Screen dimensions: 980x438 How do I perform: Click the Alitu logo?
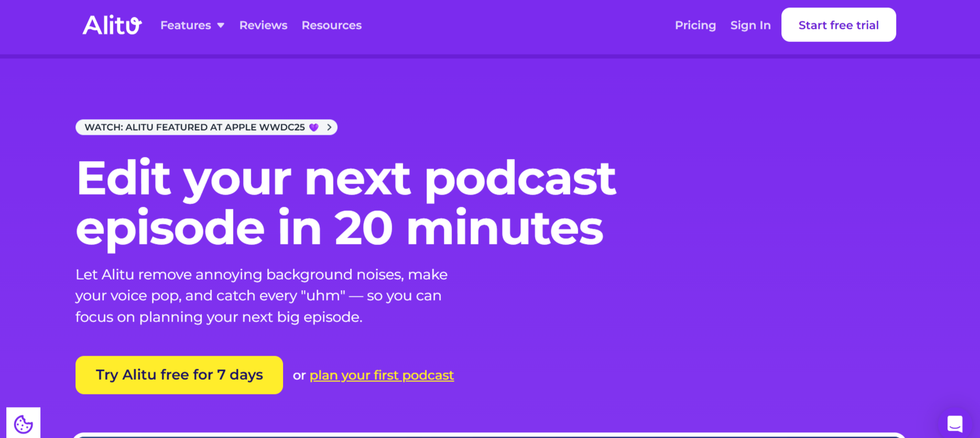point(112,25)
